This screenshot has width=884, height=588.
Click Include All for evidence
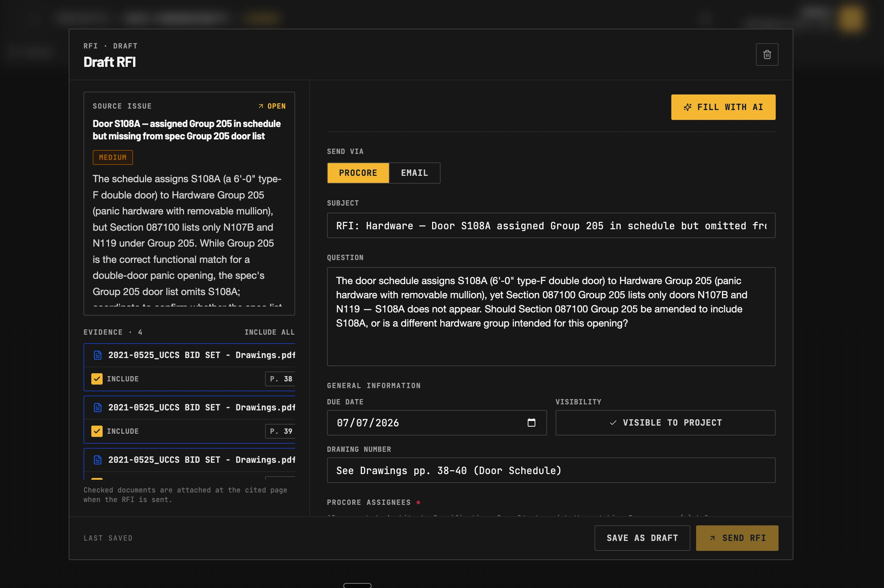(269, 332)
